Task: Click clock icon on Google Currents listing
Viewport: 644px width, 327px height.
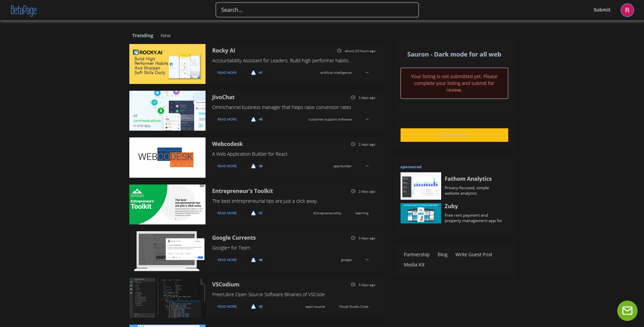Action: (353, 238)
